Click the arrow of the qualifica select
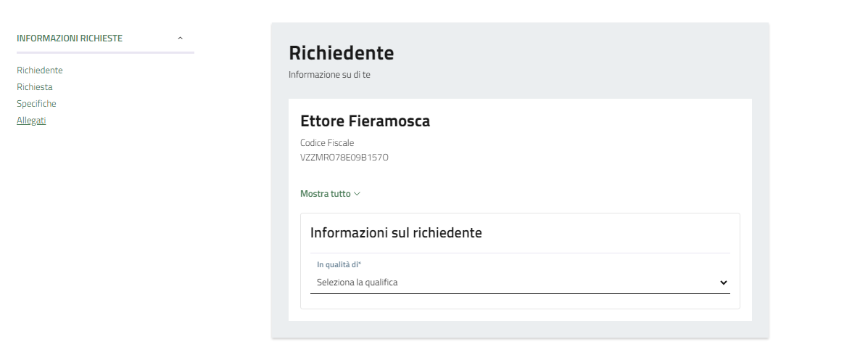 coord(722,282)
